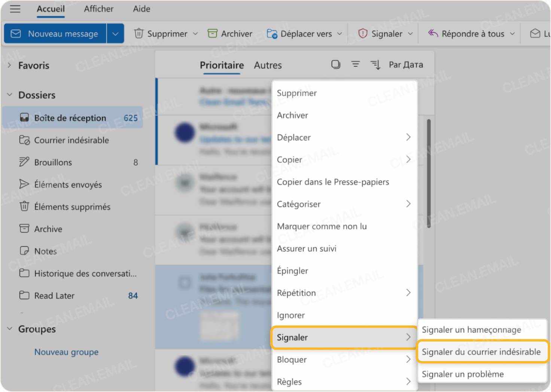The height and width of the screenshot is (392, 551).
Task: Click the Nouveau message button
Action: [x=55, y=34]
